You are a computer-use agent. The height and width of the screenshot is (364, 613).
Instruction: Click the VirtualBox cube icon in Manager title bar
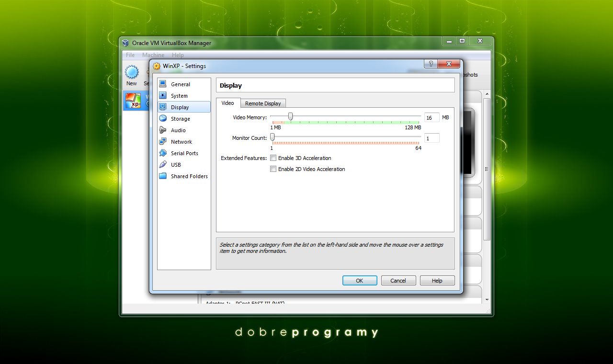click(125, 43)
